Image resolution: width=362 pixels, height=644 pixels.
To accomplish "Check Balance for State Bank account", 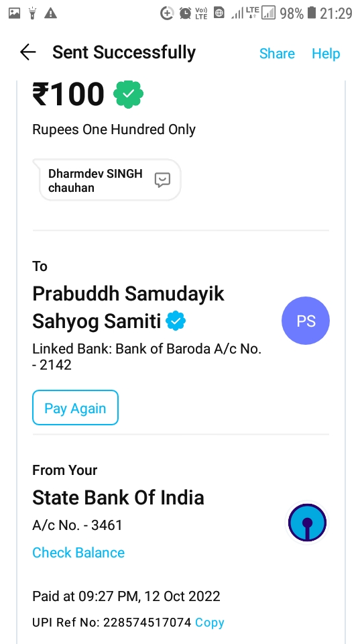I will (x=78, y=552).
